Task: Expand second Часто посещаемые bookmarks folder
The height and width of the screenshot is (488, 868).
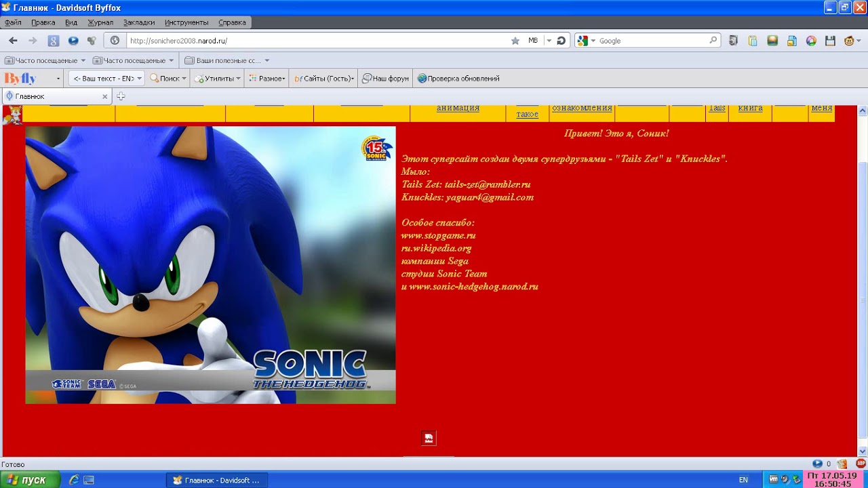Action: coord(133,60)
